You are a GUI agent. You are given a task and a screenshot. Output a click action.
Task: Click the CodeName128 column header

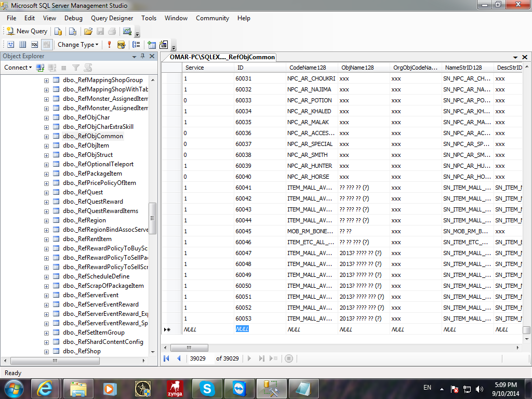(312, 68)
